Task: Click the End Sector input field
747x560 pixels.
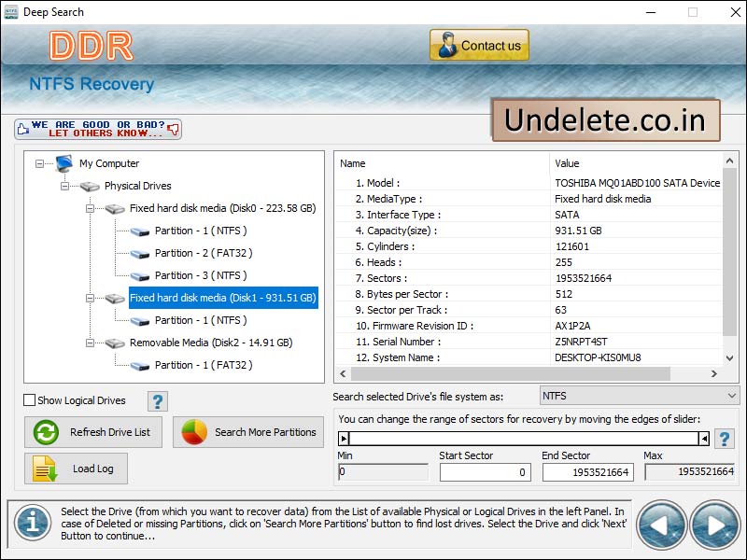Action: 588,472
